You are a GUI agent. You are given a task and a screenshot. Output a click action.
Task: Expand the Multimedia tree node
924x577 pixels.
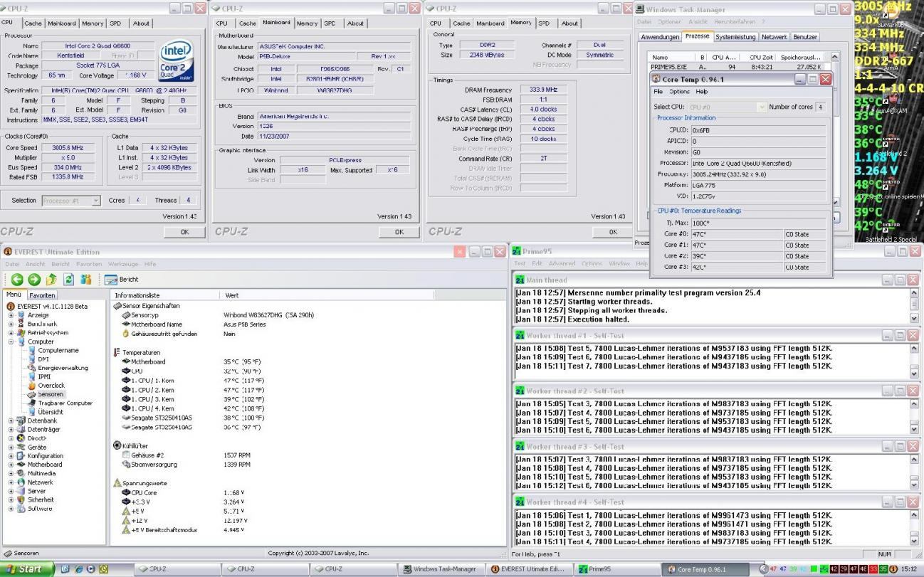(11, 473)
